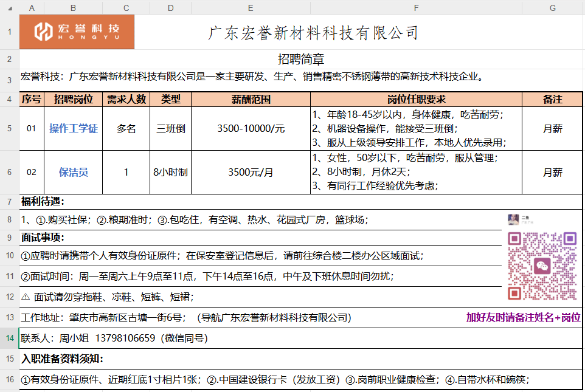Select row 16 header
Screen dimensions: 585x392
(9, 379)
